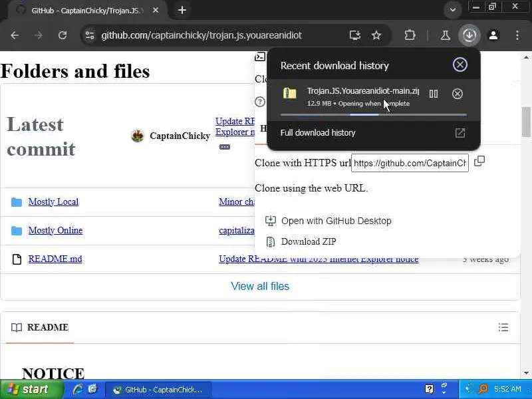Open the tab search dropdown arrow
Viewport: 532px width, 399px height.
click(453, 10)
